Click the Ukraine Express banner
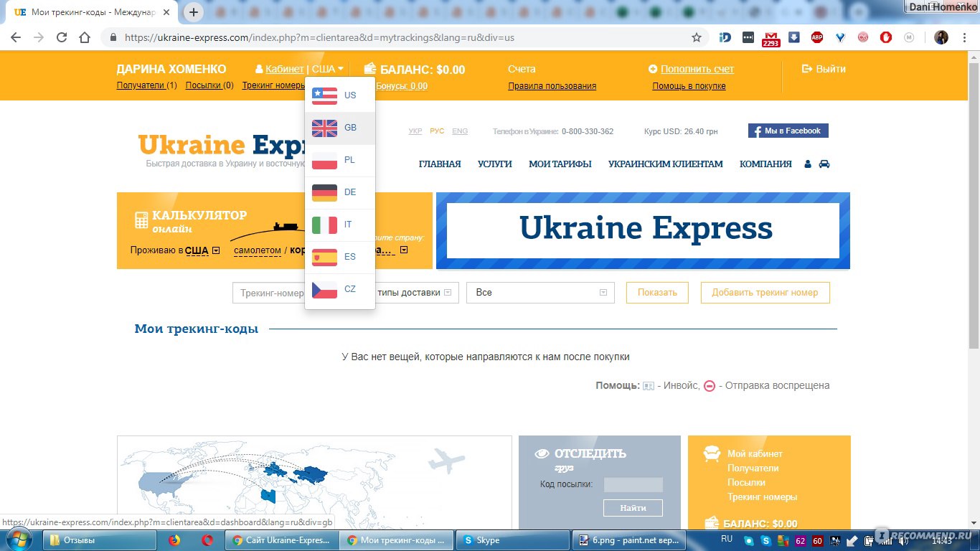 [643, 230]
